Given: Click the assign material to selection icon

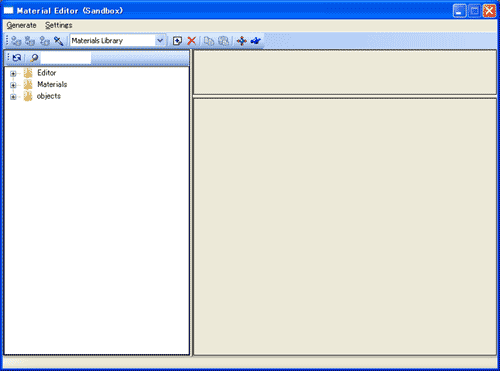Looking at the screenshot, I should [16, 41].
